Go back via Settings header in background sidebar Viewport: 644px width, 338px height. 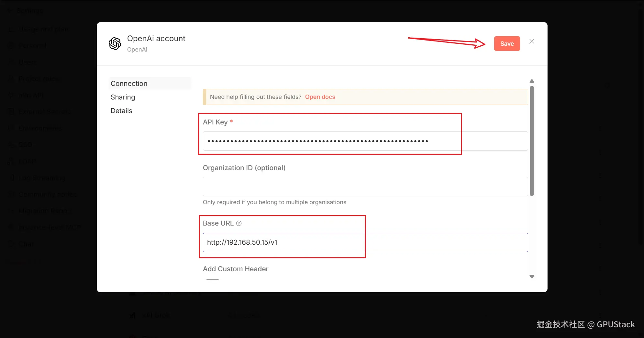point(25,11)
